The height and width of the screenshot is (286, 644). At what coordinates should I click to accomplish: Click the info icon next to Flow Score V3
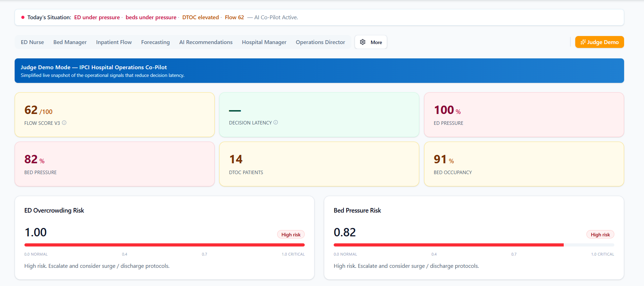coord(64,123)
